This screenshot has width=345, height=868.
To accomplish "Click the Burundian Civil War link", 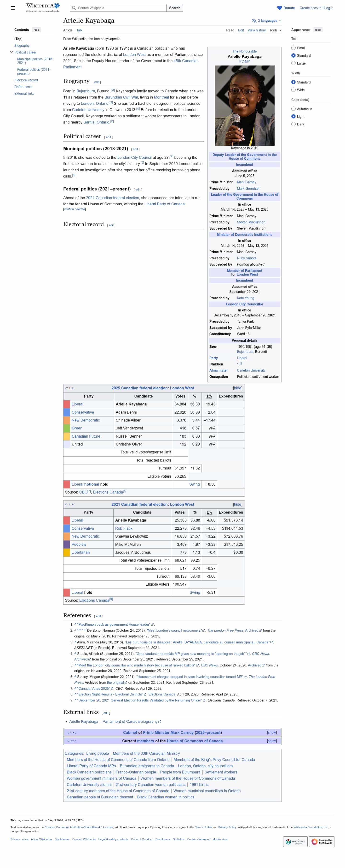I will tap(121, 97).
